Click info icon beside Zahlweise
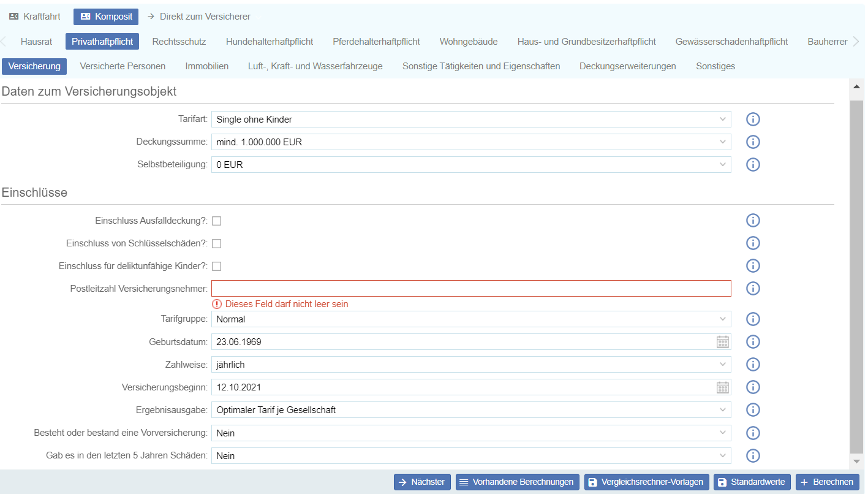Image resolution: width=868 pixels, height=494 pixels. (753, 365)
